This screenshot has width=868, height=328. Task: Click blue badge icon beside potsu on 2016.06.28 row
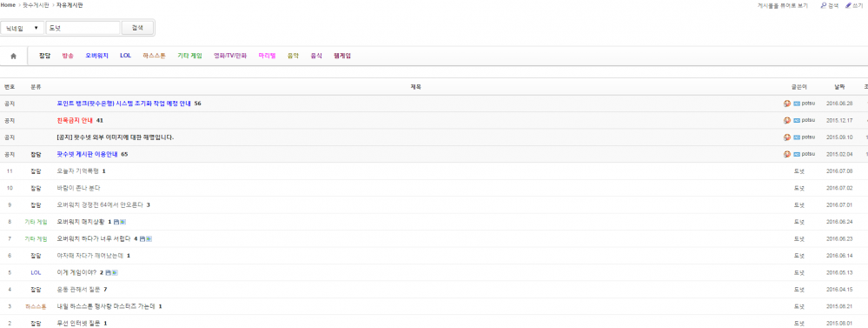coord(797,104)
